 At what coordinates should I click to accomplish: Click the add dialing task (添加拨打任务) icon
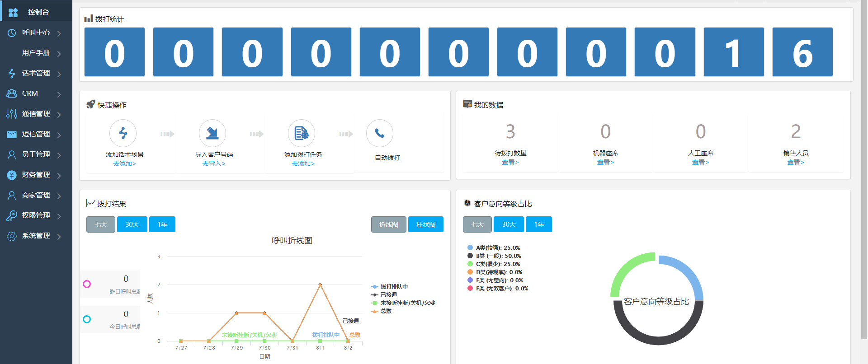tap(302, 133)
